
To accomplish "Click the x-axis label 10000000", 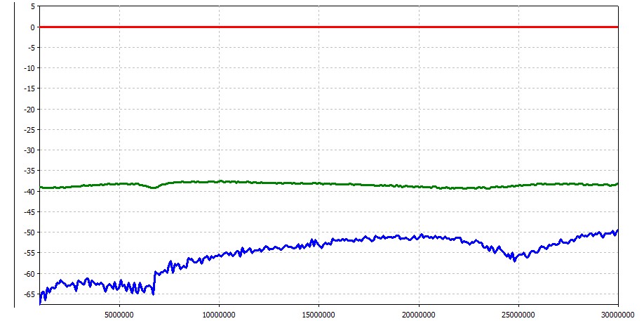I will coord(219,313).
